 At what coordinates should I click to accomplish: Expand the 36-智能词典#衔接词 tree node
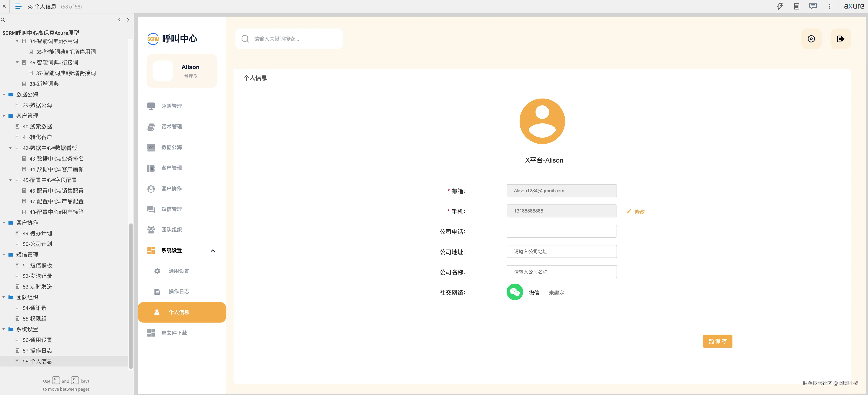click(17, 62)
